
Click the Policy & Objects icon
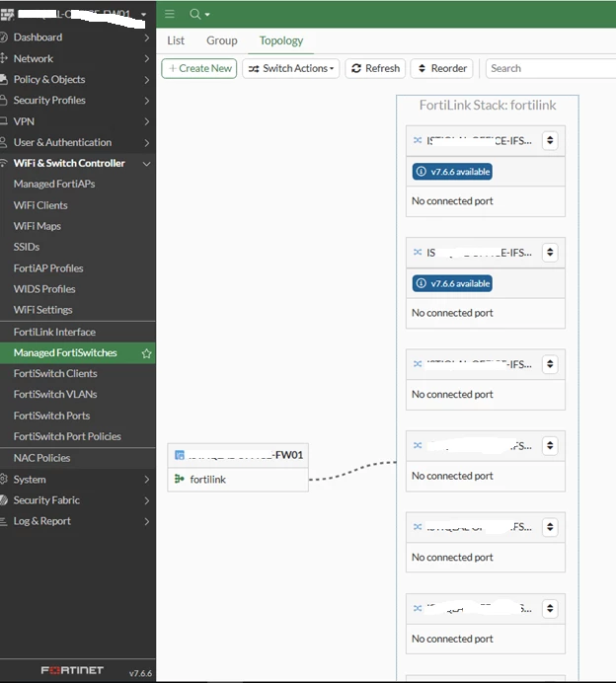tap(4, 79)
